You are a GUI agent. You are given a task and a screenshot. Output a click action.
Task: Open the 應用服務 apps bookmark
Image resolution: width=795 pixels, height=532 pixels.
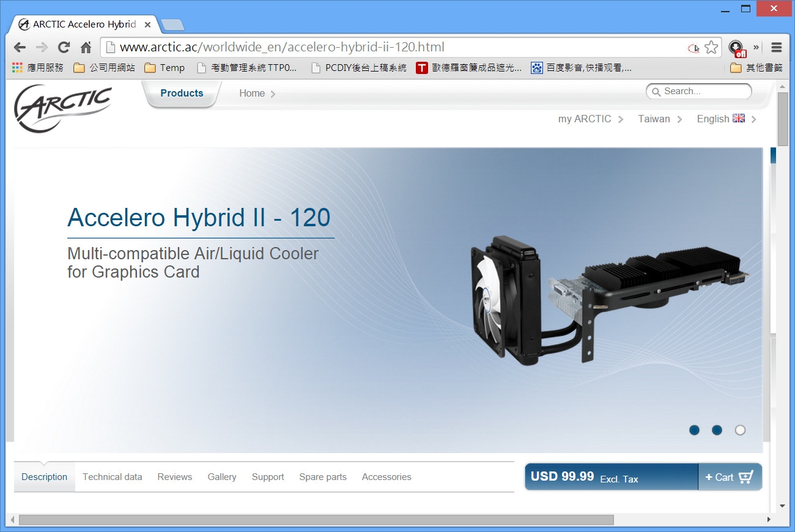coord(37,68)
